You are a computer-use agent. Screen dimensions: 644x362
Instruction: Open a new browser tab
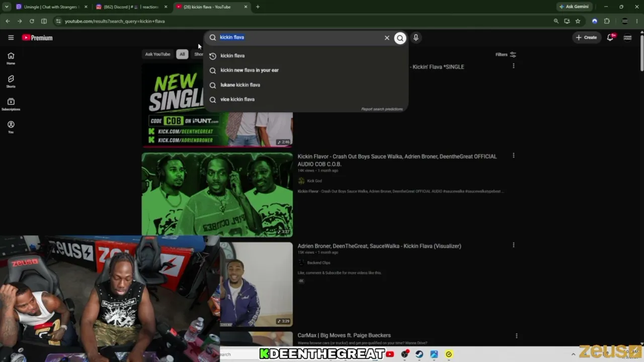point(258,7)
